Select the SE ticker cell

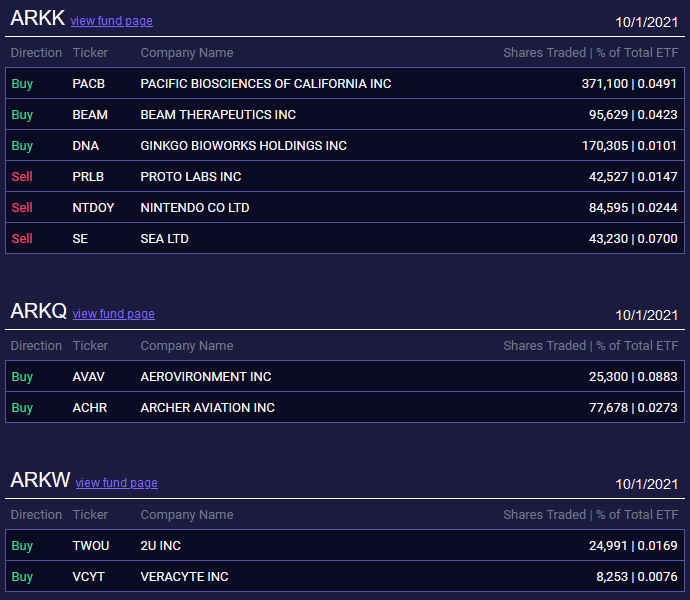pos(80,239)
